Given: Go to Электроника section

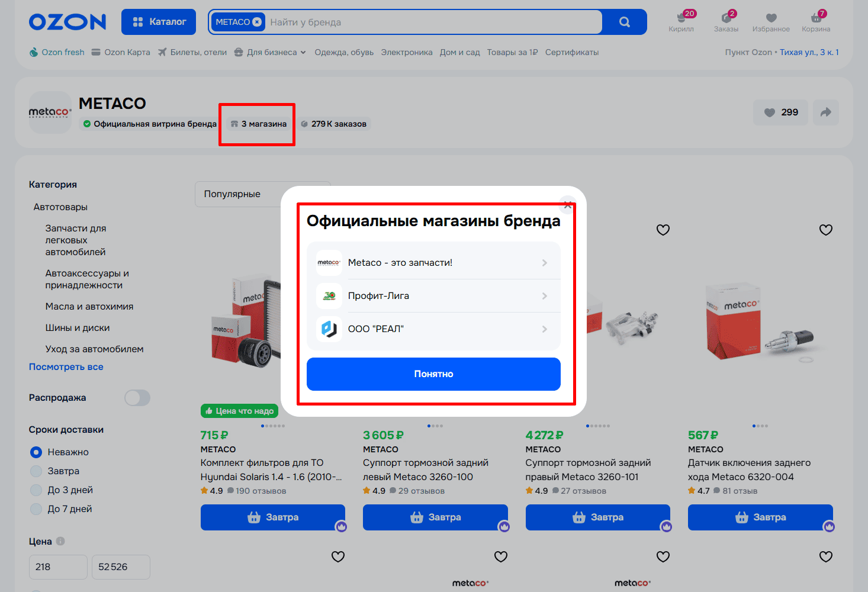Looking at the screenshot, I should (407, 52).
